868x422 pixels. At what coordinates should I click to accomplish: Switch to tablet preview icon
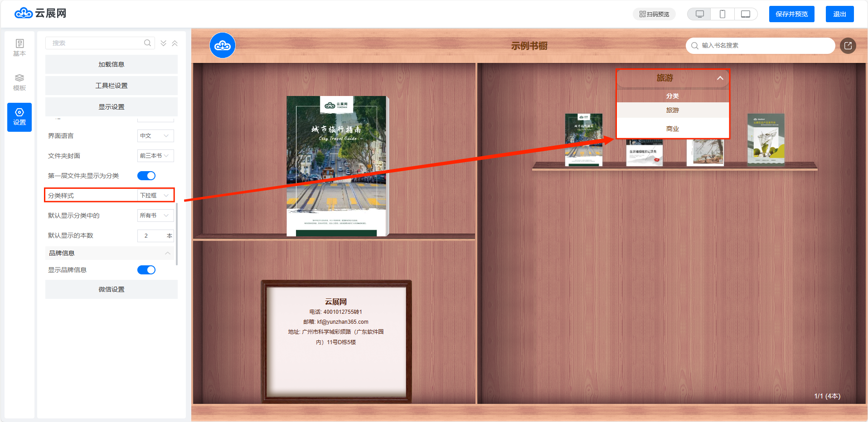745,14
